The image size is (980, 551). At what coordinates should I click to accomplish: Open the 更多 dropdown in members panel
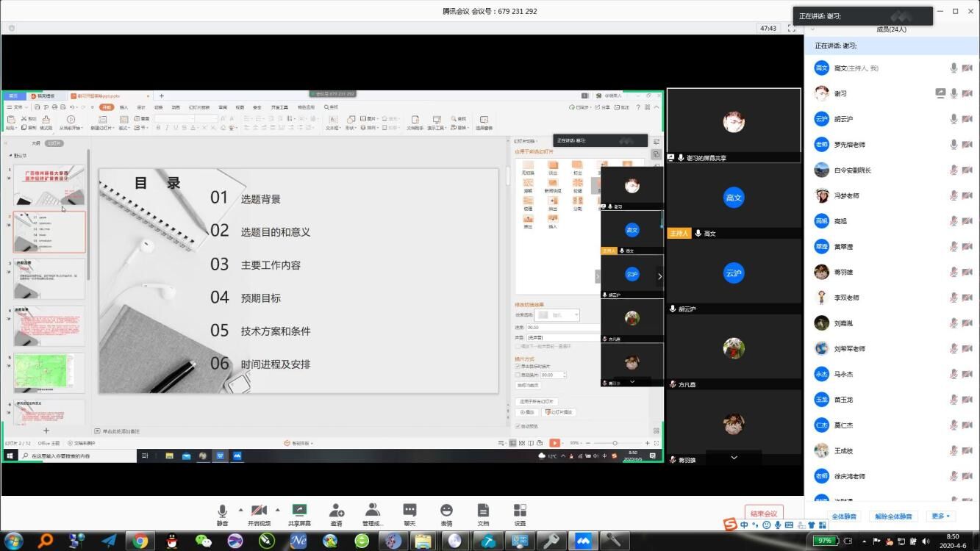coord(941,516)
